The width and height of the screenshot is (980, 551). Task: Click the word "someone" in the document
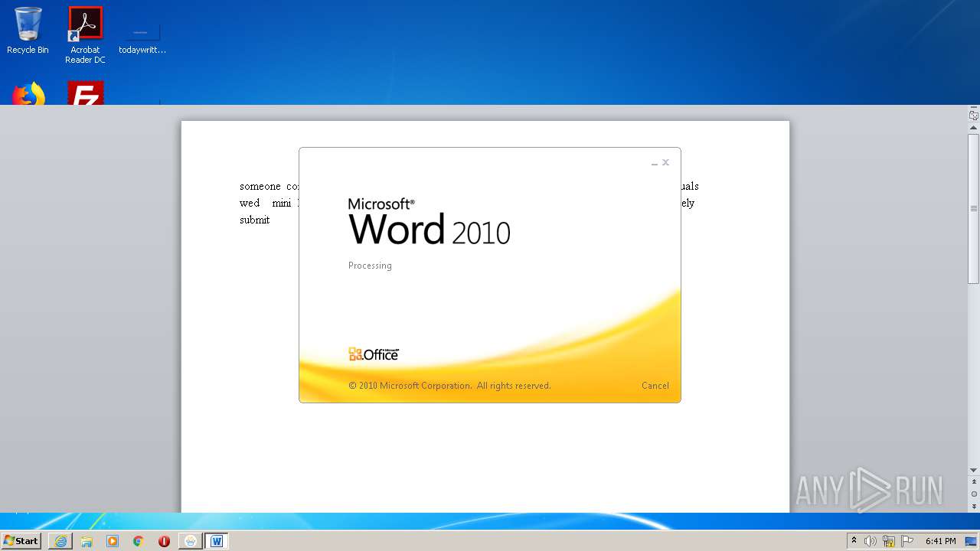(x=260, y=186)
